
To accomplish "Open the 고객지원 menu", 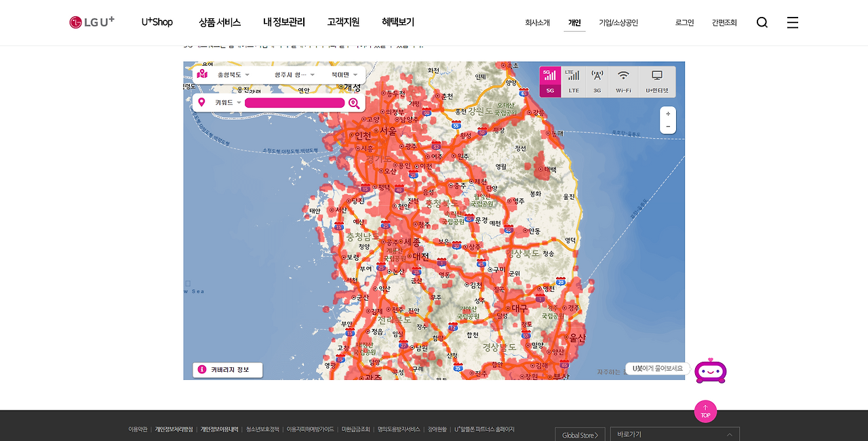I will tap(343, 22).
